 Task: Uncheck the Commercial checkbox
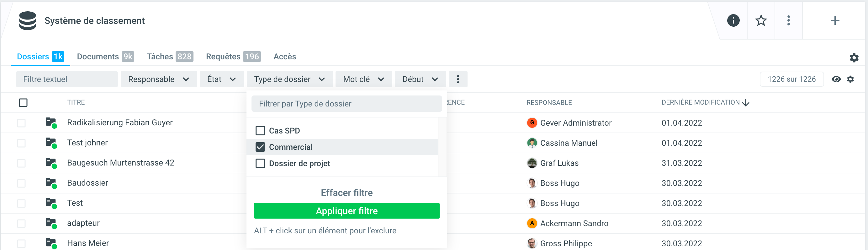point(260,147)
